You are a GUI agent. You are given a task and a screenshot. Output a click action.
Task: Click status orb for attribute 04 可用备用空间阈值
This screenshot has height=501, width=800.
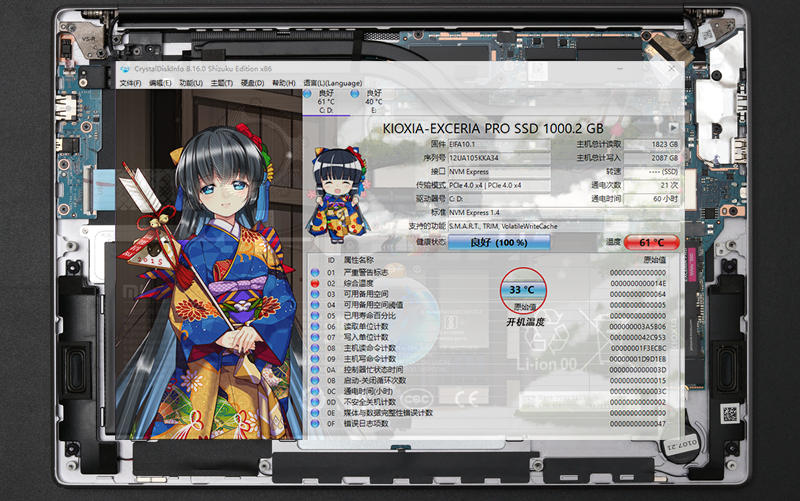[315, 305]
